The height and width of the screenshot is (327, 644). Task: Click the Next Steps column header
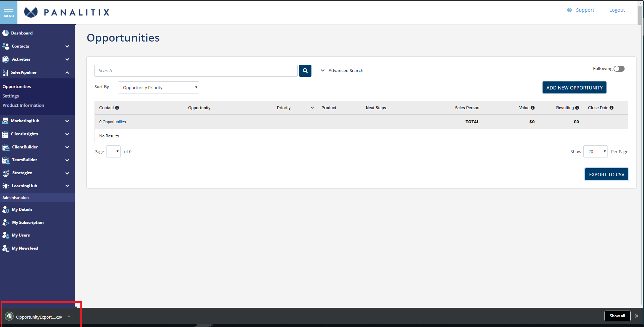pos(376,108)
